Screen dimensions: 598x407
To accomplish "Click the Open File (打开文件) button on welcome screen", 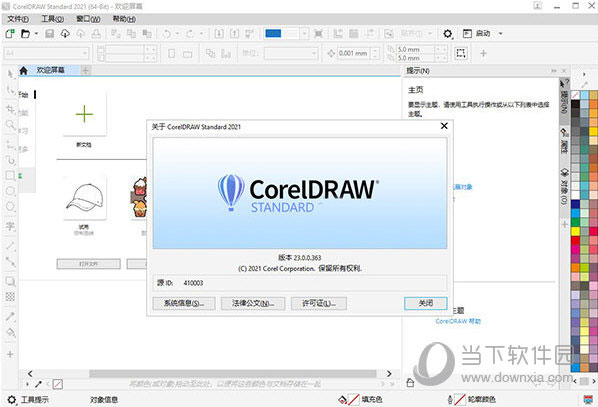I will tap(88, 264).
